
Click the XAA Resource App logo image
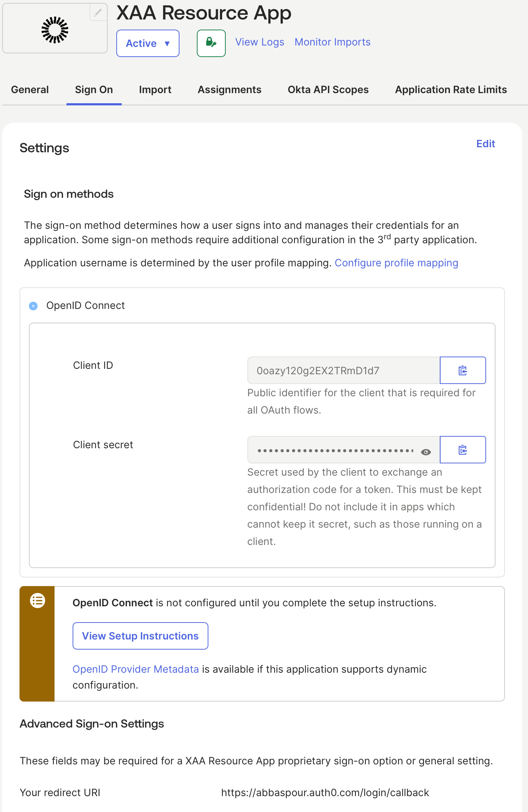(x=55, y=30)
